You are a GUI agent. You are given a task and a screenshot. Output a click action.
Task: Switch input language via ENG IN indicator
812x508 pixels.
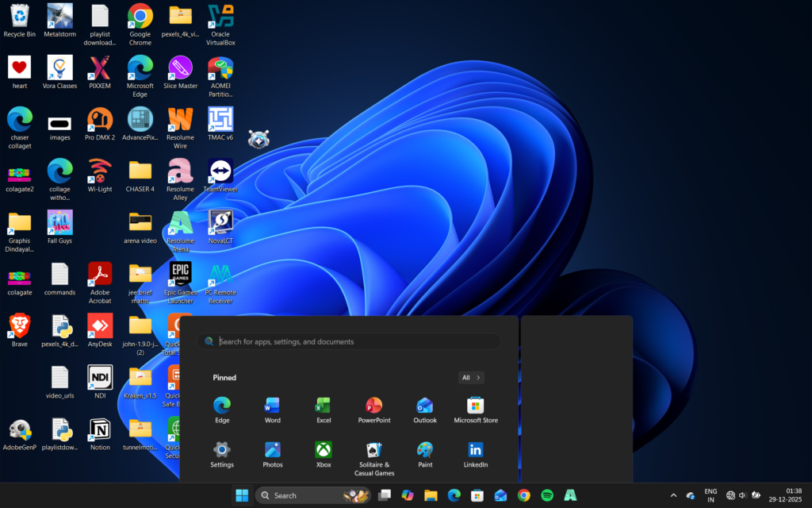[710, 495]
